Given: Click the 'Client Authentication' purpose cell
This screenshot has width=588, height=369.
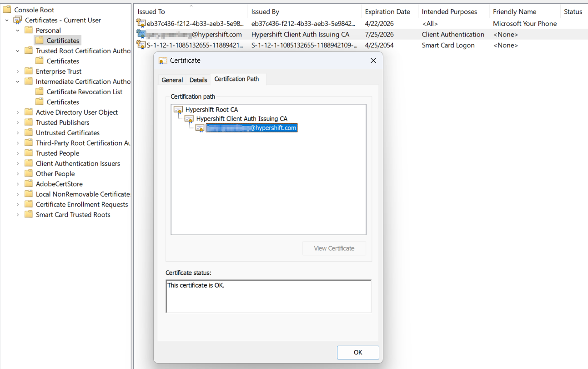Looking at the screenshot, I should 453,34.
